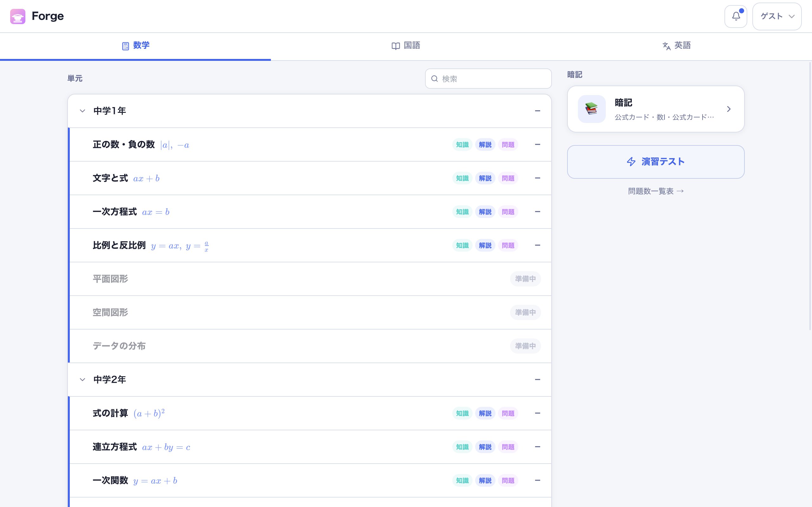Toggle the dash marker on 中学1年 row
The image size is (812, 507).
coord(537,111)
